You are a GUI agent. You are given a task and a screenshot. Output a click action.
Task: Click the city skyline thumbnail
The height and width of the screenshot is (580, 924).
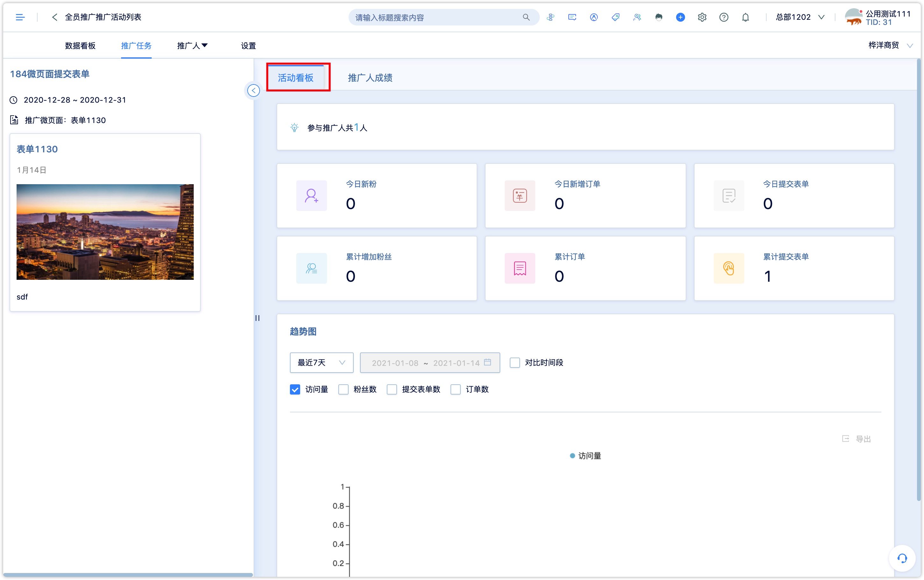[x=105, y=232]
